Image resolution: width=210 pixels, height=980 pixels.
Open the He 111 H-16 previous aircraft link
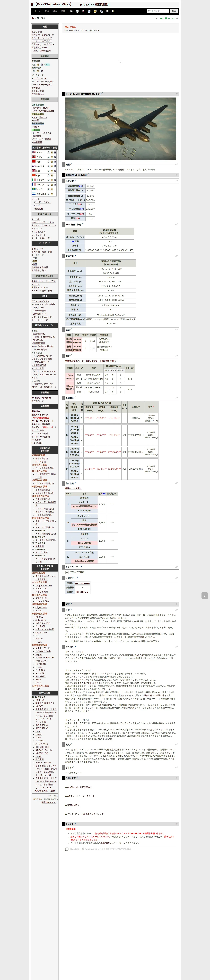point(82,583)
